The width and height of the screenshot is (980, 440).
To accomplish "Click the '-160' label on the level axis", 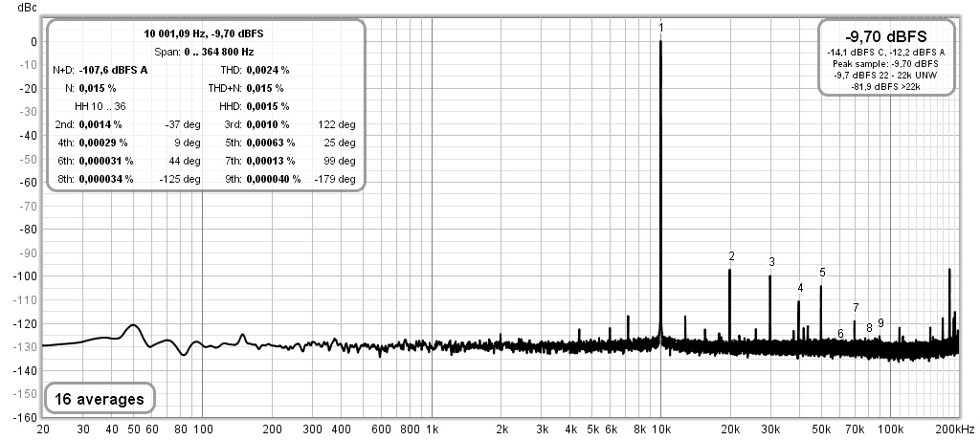I will (x=27, y=417).
